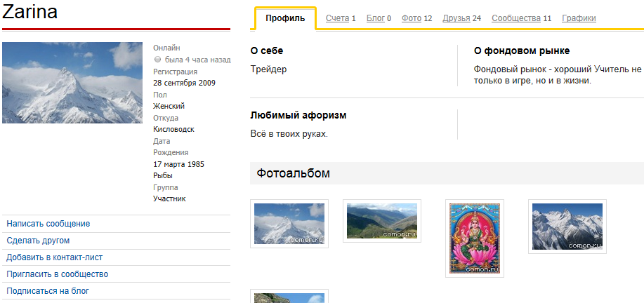Open the Профиль tab
Screen dimensions: 644x303
(284, 18)
